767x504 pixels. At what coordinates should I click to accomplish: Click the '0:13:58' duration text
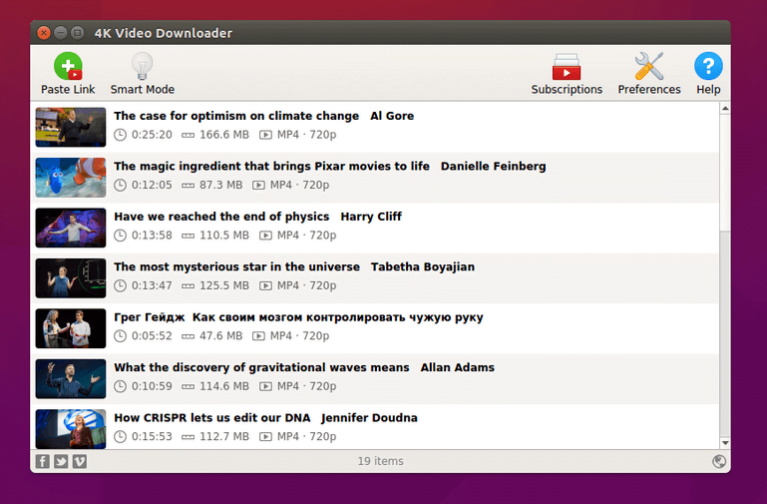[152, 235]
